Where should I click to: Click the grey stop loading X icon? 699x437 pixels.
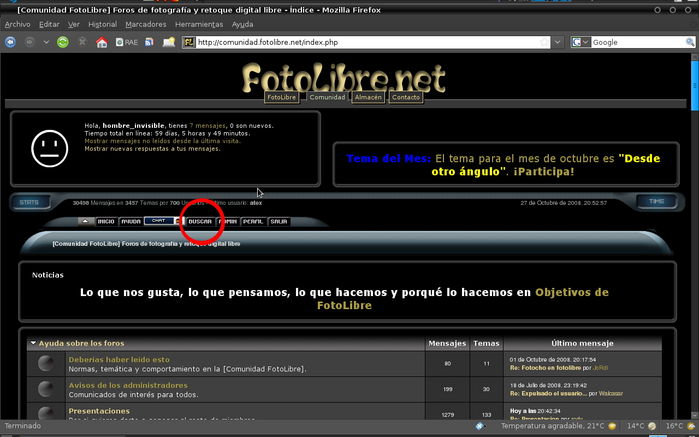click(82, 42)
